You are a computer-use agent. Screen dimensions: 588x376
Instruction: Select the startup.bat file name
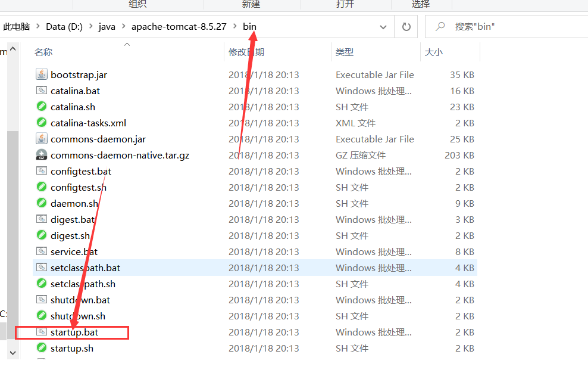click(x=74, y=333)
